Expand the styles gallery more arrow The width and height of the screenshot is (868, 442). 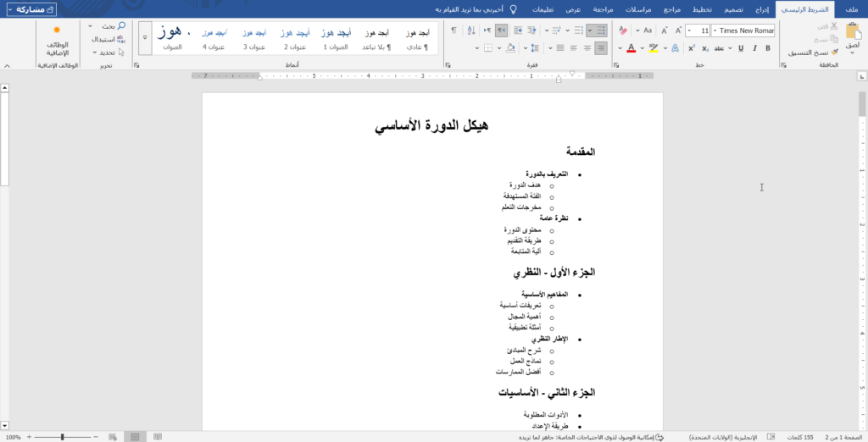144,38
